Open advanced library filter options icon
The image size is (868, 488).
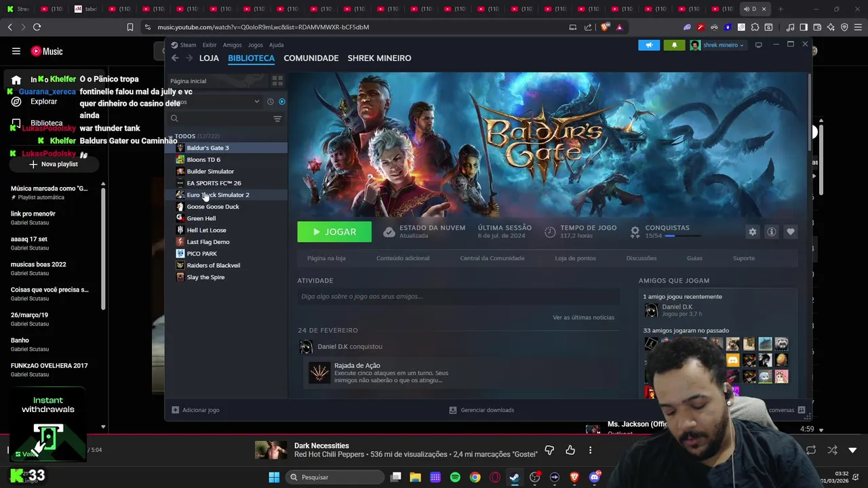tap(277, 119)
